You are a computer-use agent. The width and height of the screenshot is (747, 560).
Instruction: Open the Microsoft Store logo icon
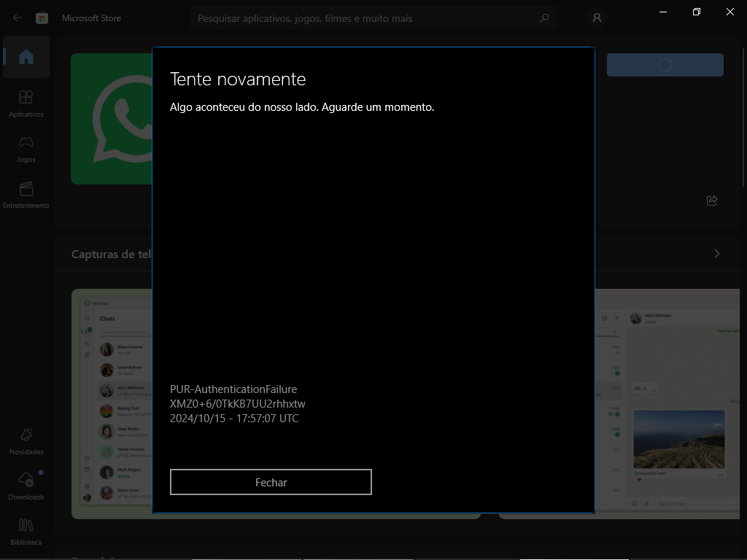(42, 18)
